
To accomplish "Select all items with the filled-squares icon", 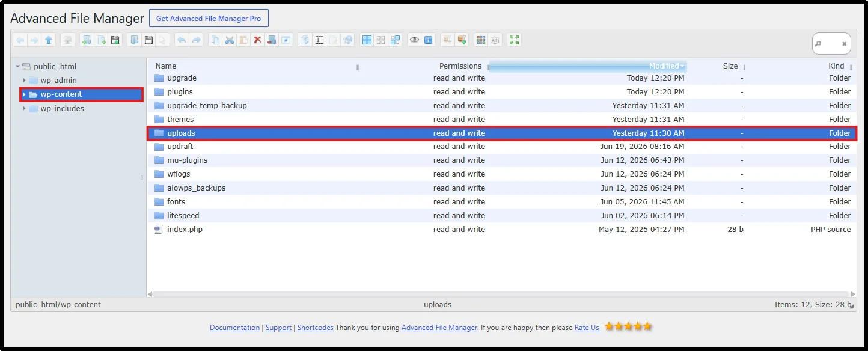I will [x=367, y=40].
